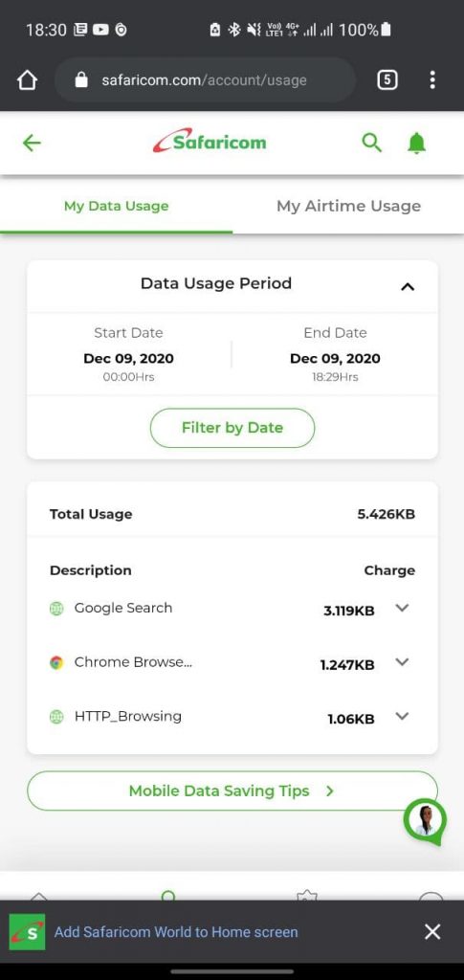
Task: Dismiss the Add to Home screen banner
Action: coord(432,932)
